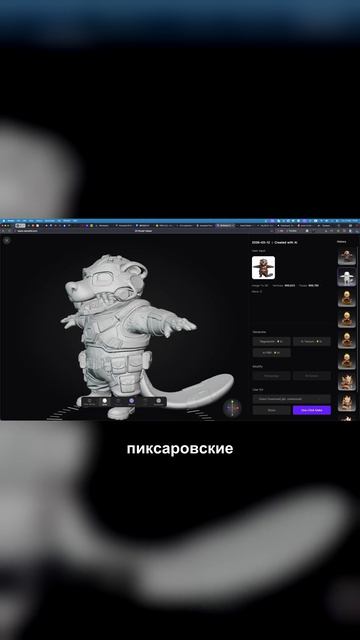Click the leftmost icon in the viewport toolbar
This screenshot has height=640, width=360.
(x=89, y=402)
